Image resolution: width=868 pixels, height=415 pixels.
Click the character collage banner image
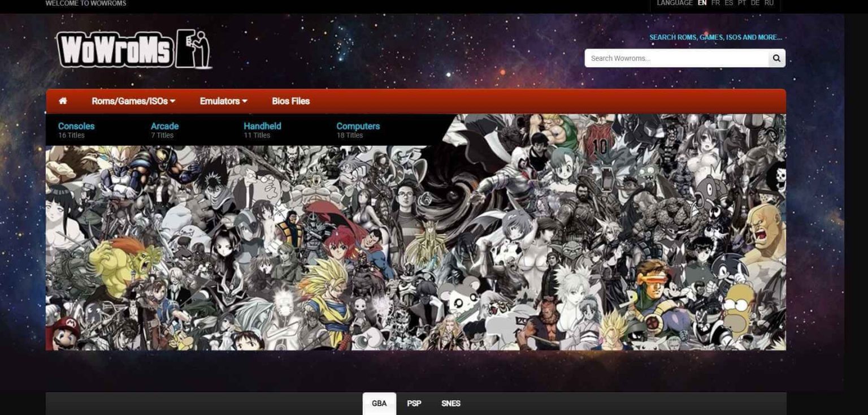coord(415,249)
